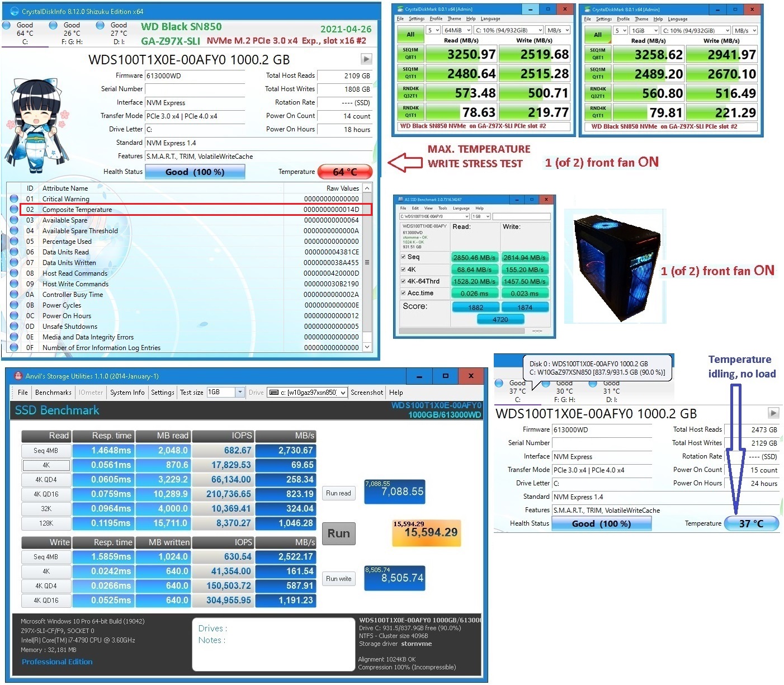
Task: Click the Good (100 %) health status beside 64 °C
Action: (x=195, y=172)
